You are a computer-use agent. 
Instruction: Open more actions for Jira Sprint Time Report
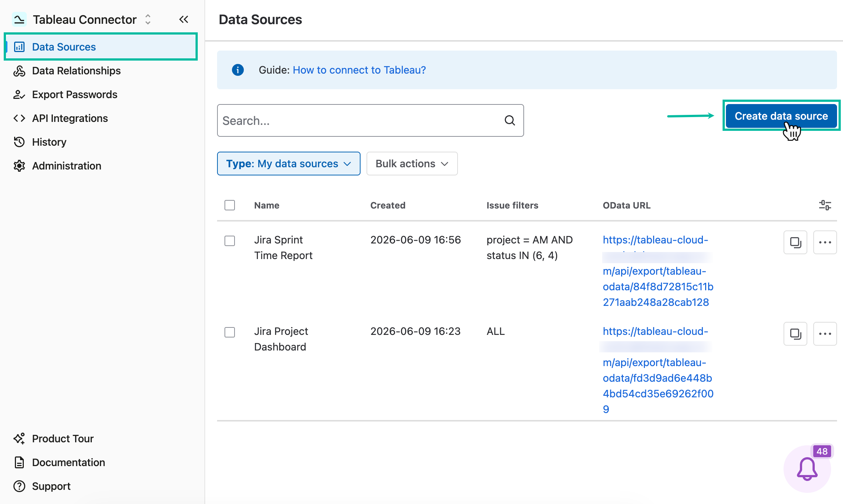pos(825,242)
